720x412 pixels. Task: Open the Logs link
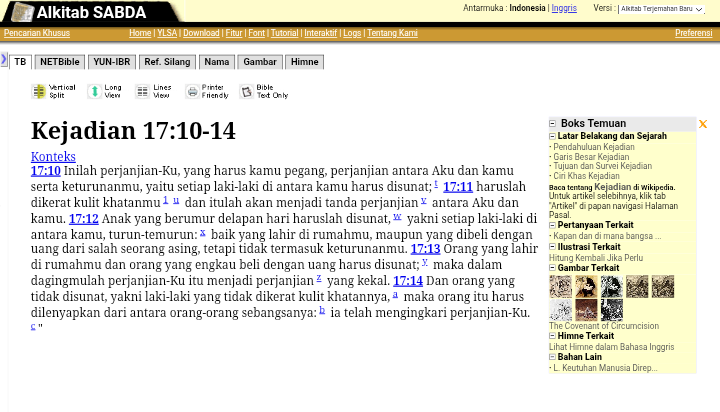click(x=352, y=33)
